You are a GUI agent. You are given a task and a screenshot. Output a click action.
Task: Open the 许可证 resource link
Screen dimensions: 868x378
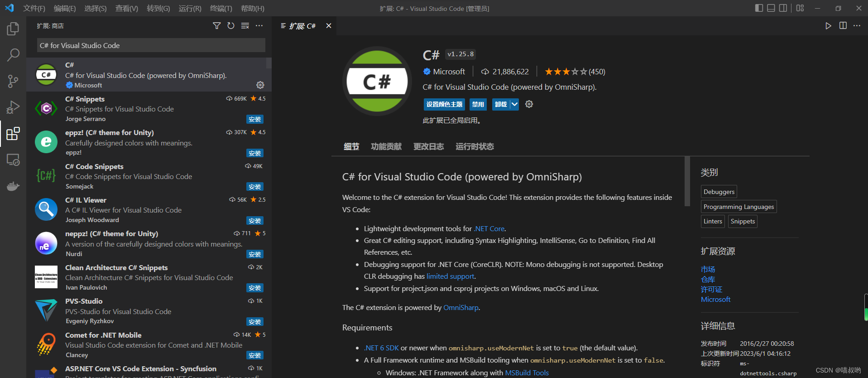711,289
